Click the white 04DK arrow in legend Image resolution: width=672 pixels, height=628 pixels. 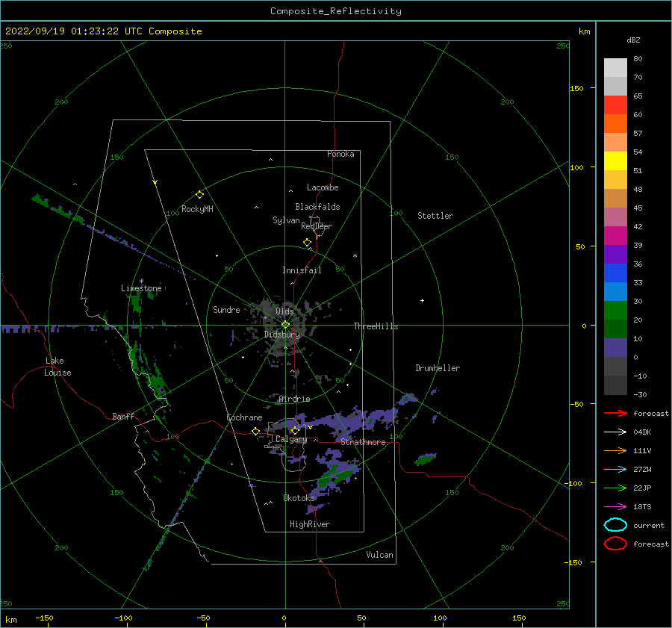point(615,432)
